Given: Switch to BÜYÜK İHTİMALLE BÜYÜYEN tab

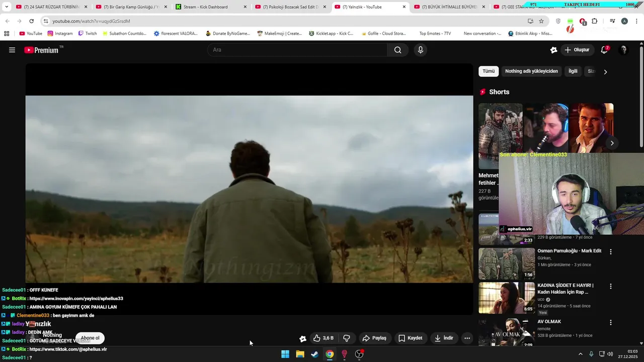Looking at the screenshot, I should pyautogui.click(x=449, y=7).
